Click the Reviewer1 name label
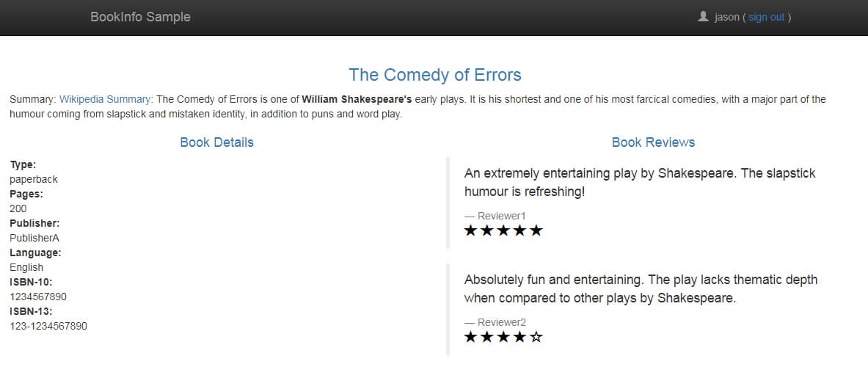 (x=502, y=216)
